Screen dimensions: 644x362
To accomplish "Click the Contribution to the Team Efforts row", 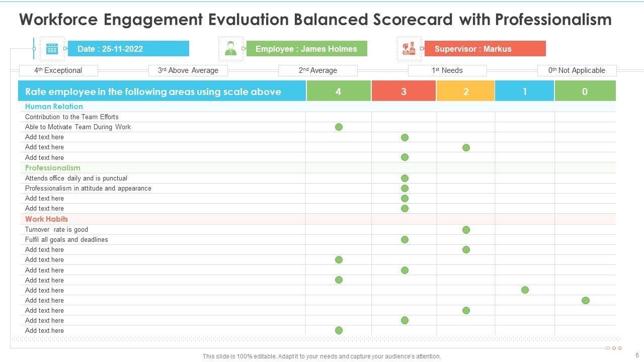I will pyautogui.click(x=72, y=117).
